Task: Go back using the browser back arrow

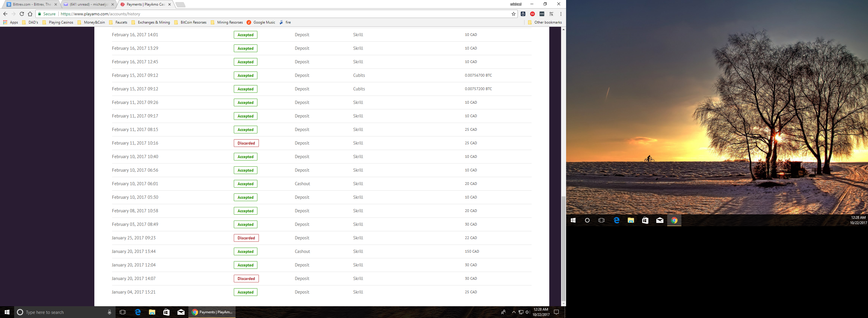Action: click(x=5, y=14)
